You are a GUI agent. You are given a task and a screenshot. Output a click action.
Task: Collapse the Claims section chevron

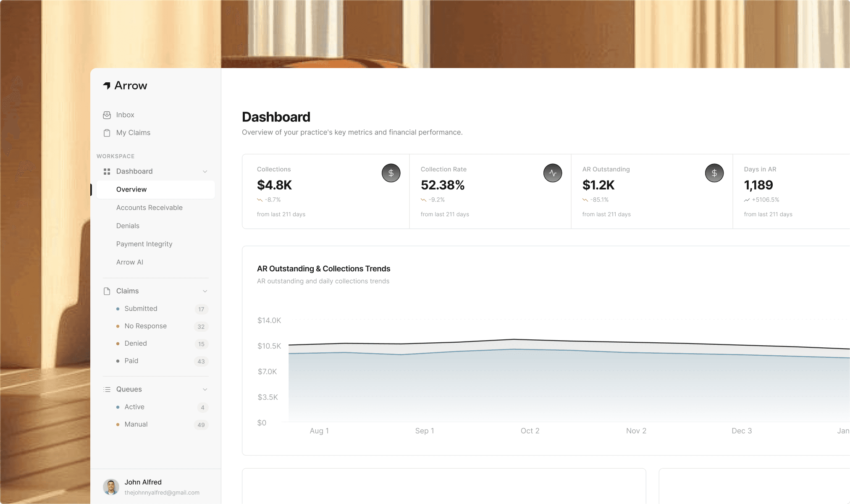coord(205,291)
